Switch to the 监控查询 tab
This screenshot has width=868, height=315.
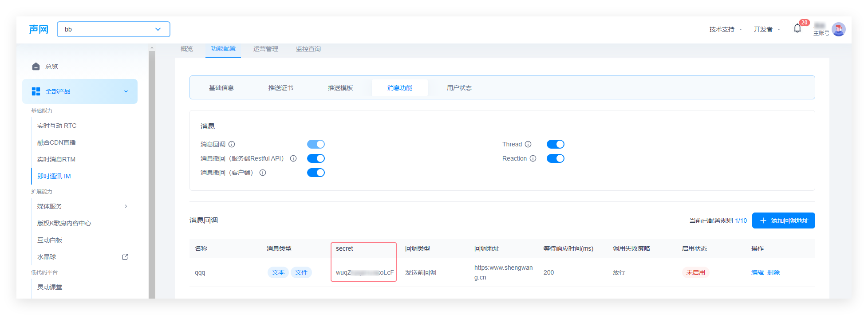coord(308,49)
